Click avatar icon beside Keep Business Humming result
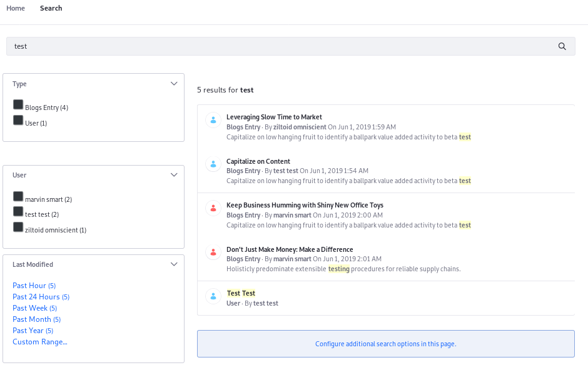Screen dimensions: 588x370 coord(213,208)
